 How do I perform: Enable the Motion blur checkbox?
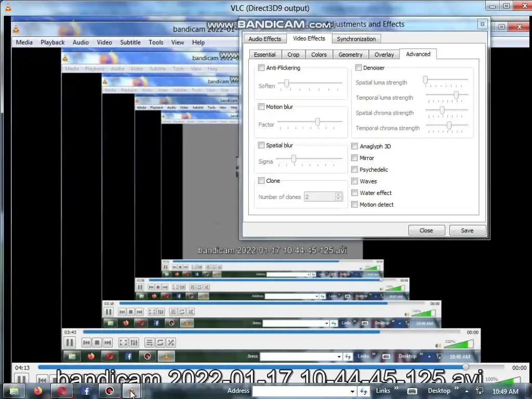click(261, 107)
